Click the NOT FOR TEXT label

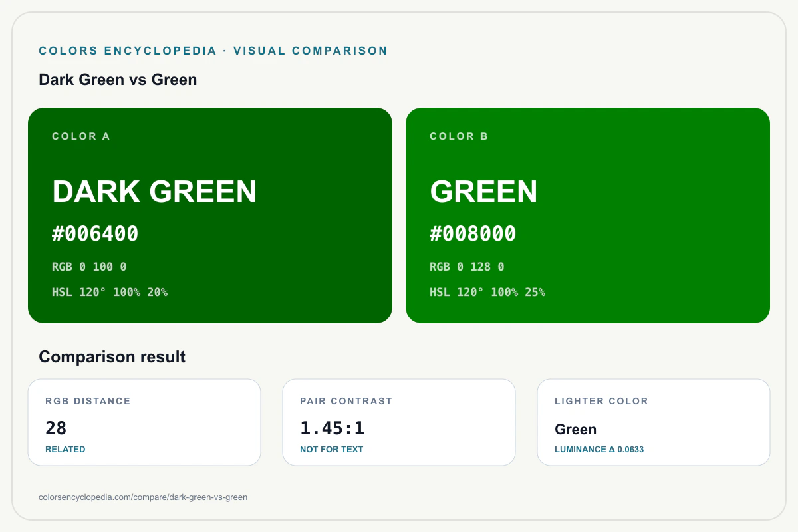click(332, 450)
